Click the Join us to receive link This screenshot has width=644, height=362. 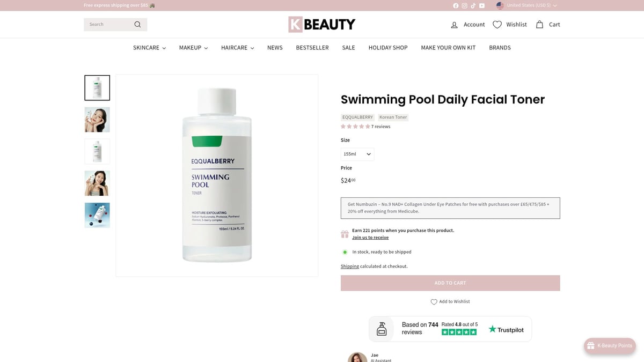tap(370, 237)
